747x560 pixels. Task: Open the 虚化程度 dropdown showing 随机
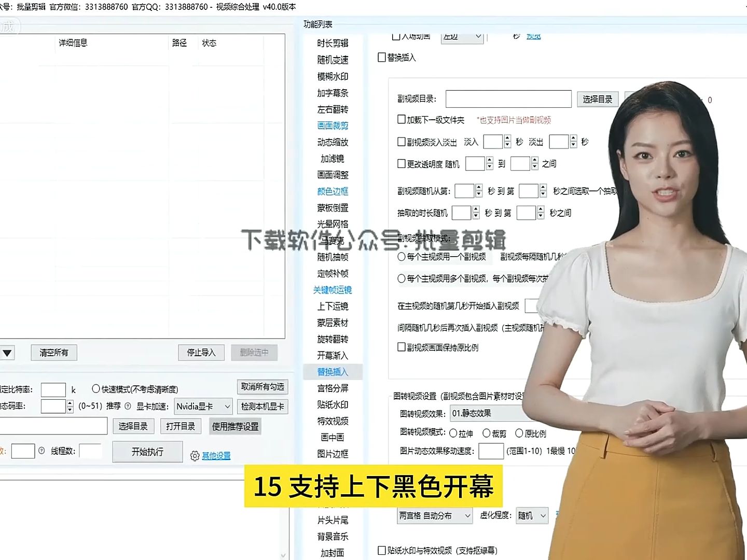tap(530, 515)
